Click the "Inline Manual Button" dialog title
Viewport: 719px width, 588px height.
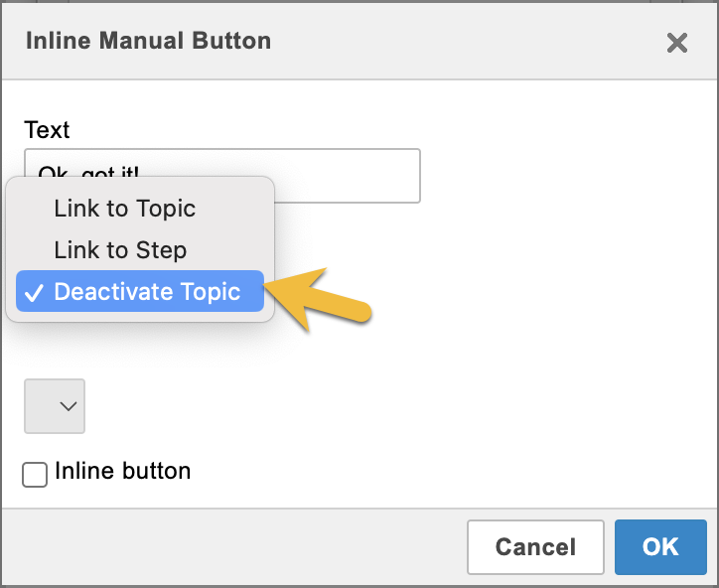(x=148, y=41)
